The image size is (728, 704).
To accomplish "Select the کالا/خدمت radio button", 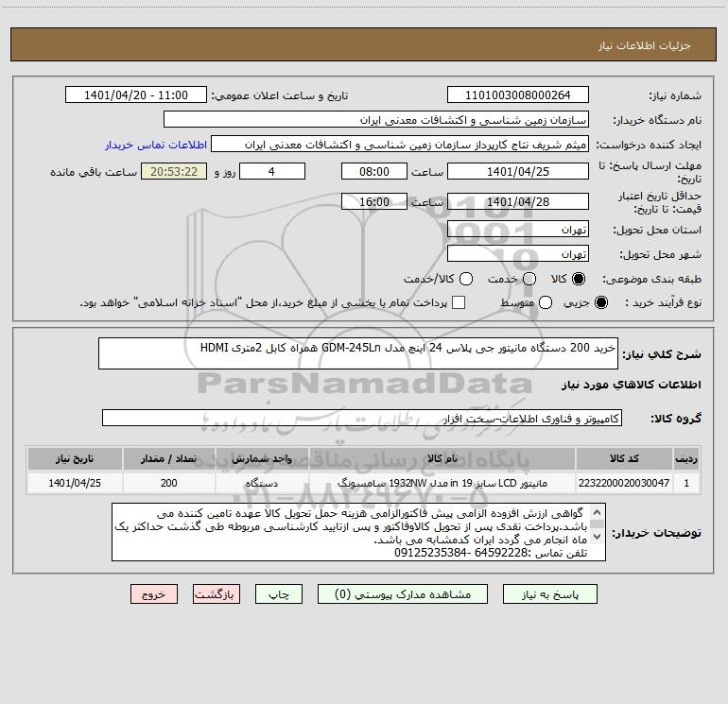I will pos(466,279).
